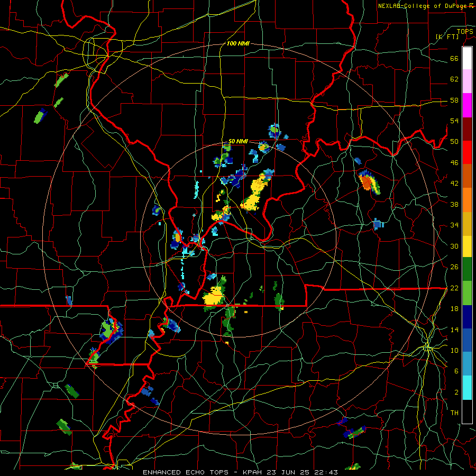This screenshot has height=476, width=476.
Task: Pick the navy blue legend color block
Action: point(467,317)
